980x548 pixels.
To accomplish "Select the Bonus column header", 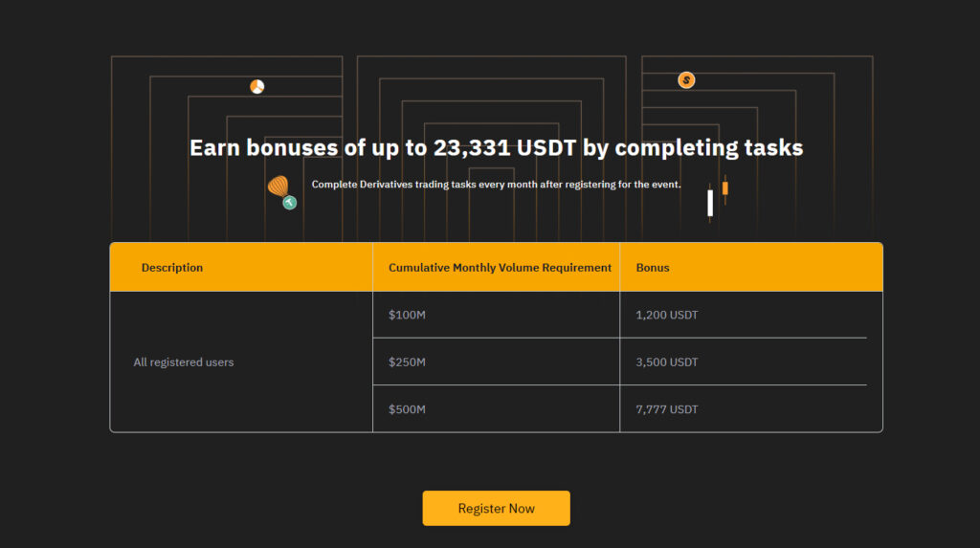I will coord(653,268).
